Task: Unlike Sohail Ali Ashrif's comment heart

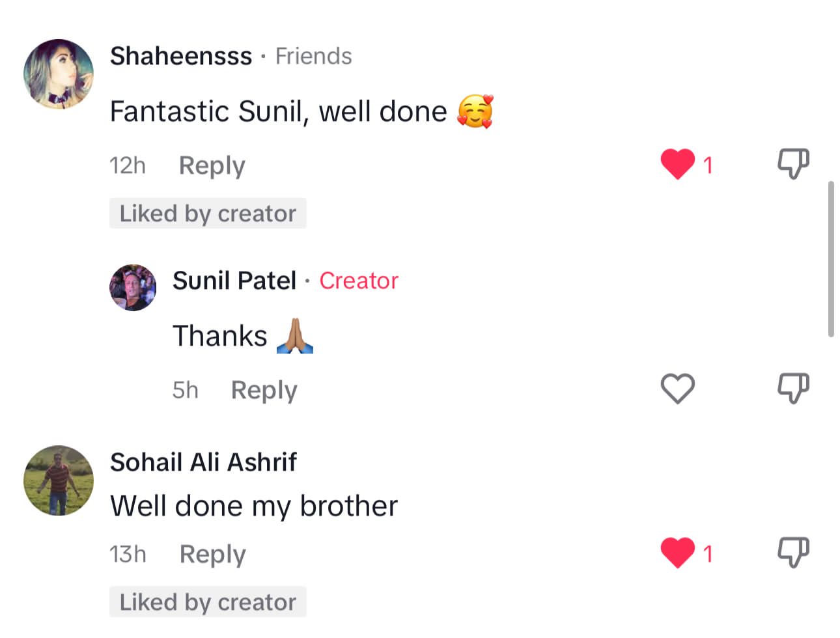Action: coord(678,553)
